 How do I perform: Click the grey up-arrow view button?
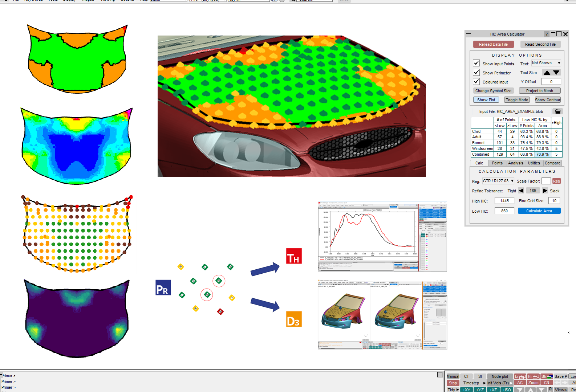531,389
